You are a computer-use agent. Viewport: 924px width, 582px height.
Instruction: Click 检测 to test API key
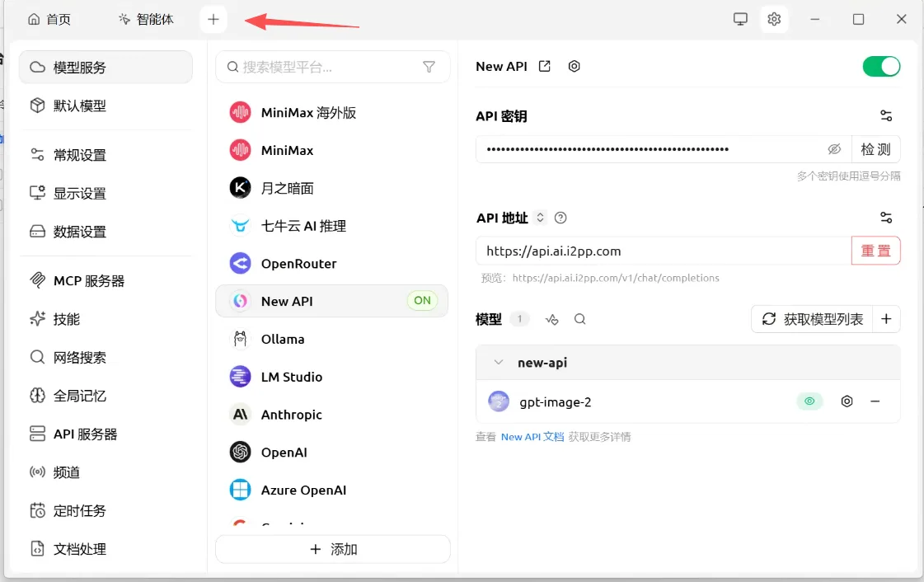point(875,149)
